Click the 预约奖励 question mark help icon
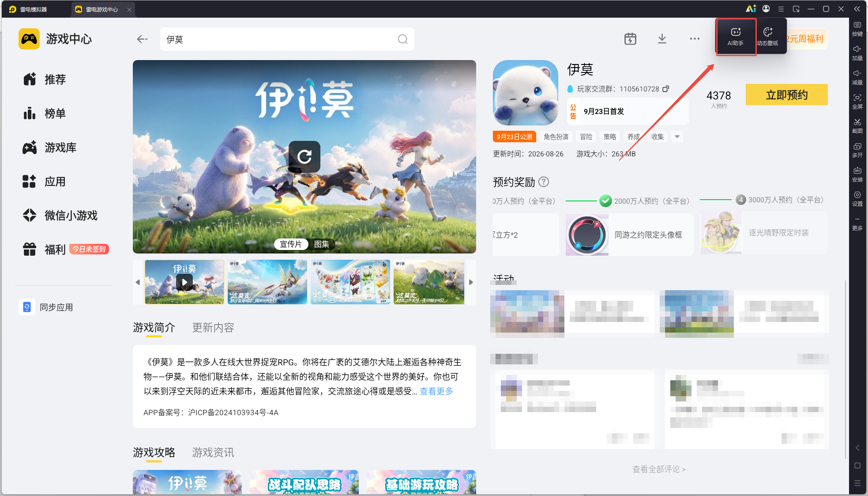 (544, 182)
